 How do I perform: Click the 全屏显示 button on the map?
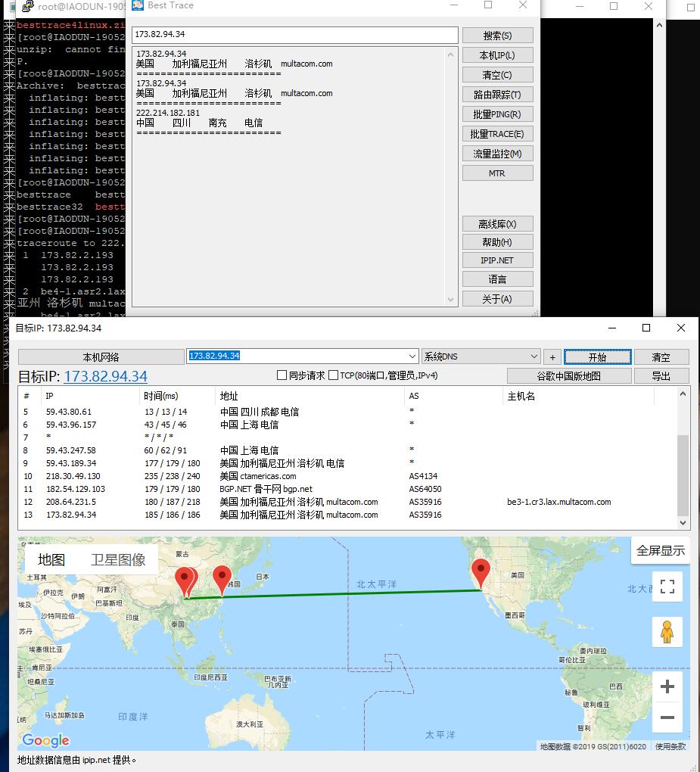tap(660, 550)
